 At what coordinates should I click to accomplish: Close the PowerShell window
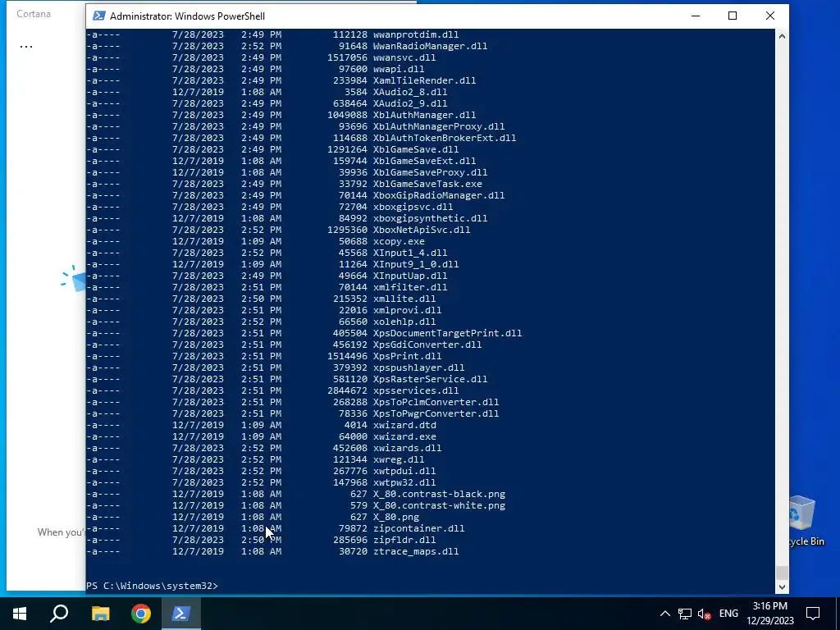click(769, 16)
